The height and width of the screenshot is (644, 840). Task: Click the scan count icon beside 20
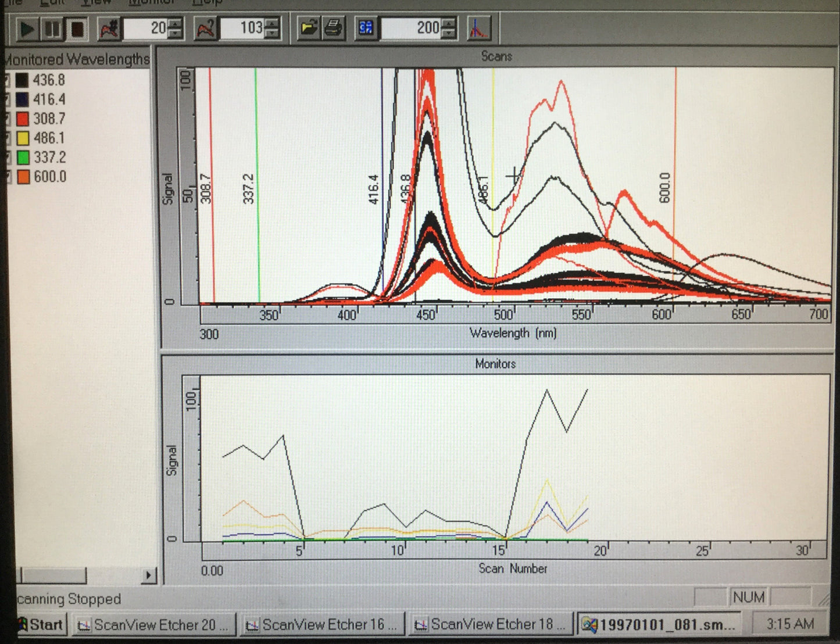pos(109,28)
